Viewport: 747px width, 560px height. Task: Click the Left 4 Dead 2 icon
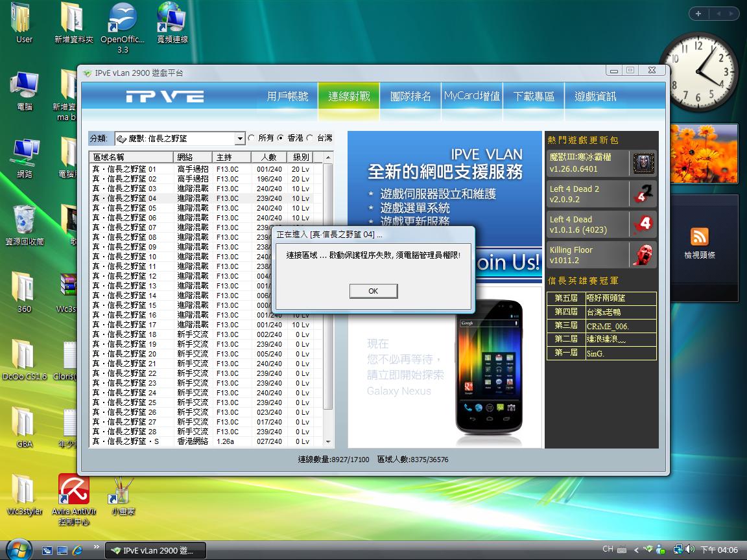click(x=643, y=194)
